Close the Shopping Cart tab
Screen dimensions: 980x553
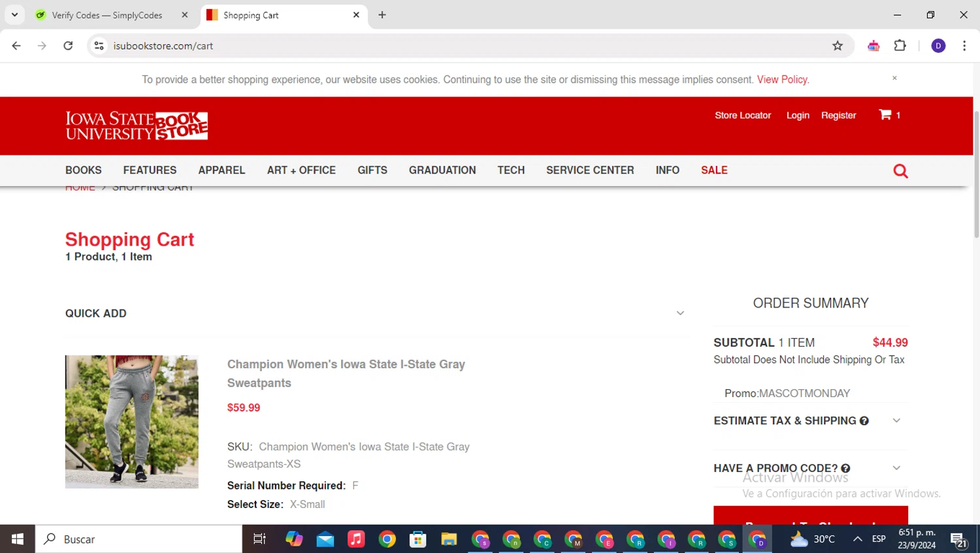[x=356, y=15]
